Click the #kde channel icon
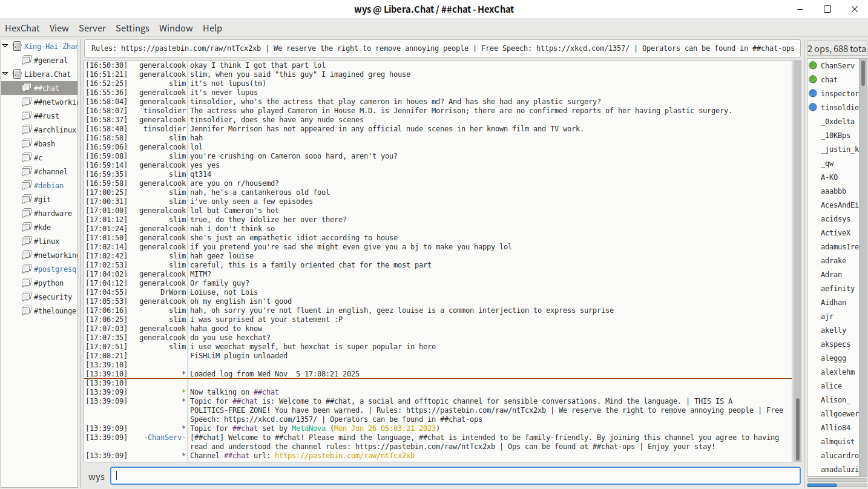 coord(27,227)
